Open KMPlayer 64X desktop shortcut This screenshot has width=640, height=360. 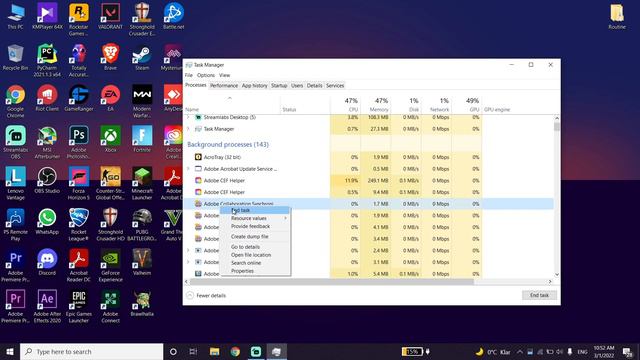coord(47,16)
